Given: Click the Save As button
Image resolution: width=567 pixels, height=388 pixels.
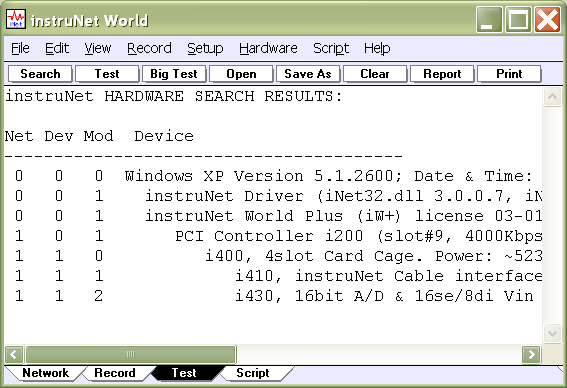Looking at the screenshot, I should [x=308, y=74].
